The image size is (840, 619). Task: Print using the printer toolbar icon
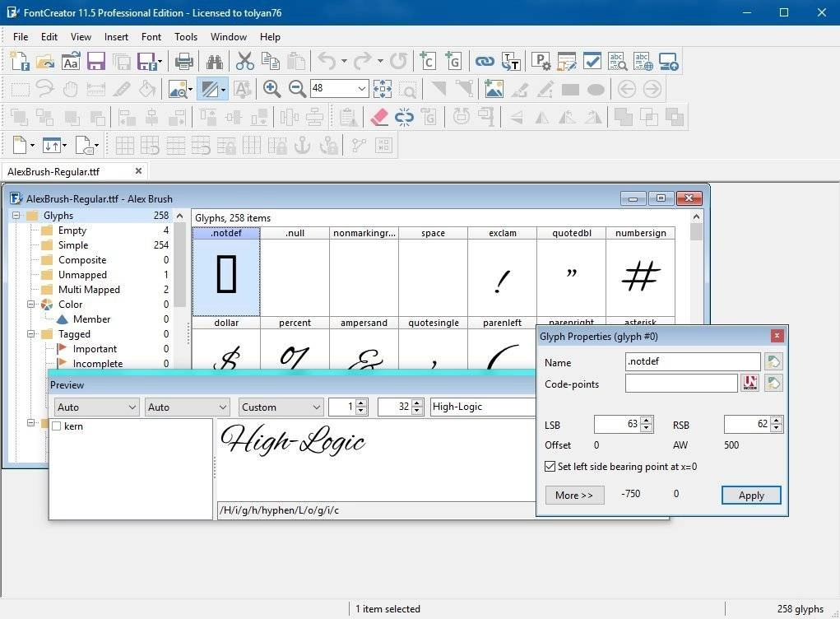tap(183, 62)
